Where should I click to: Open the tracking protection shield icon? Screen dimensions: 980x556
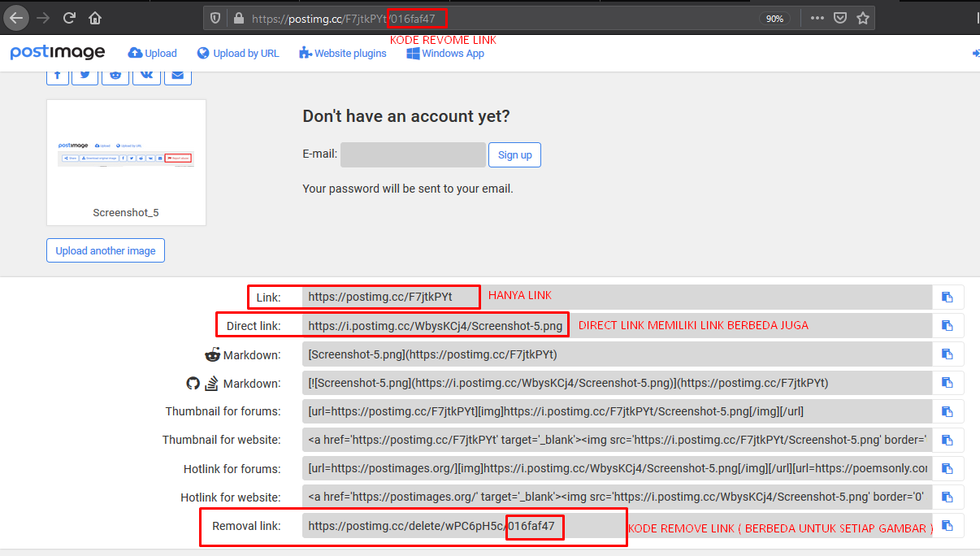coord(215,18)
